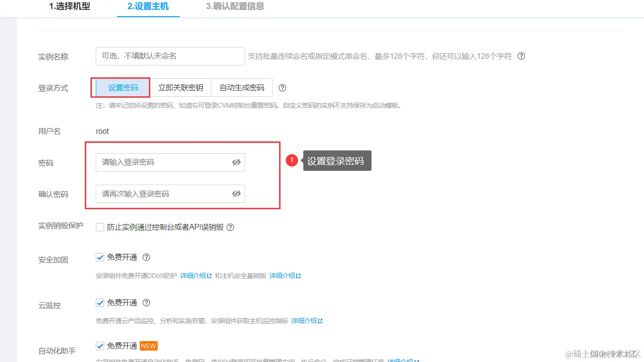The width and height of the screenshot is (644, 362).
Task: Choose 设置密码 login method
Action: [x=123, y=88]
